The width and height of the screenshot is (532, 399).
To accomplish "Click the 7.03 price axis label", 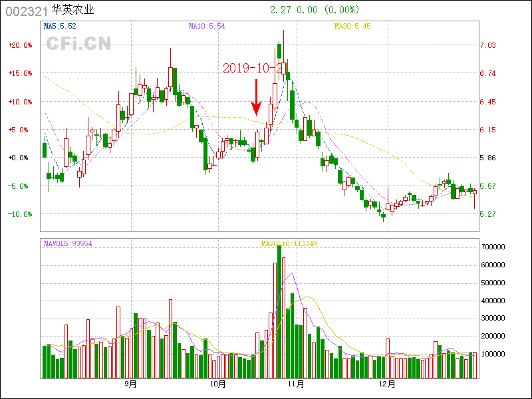I will click(x=488, y=45).
